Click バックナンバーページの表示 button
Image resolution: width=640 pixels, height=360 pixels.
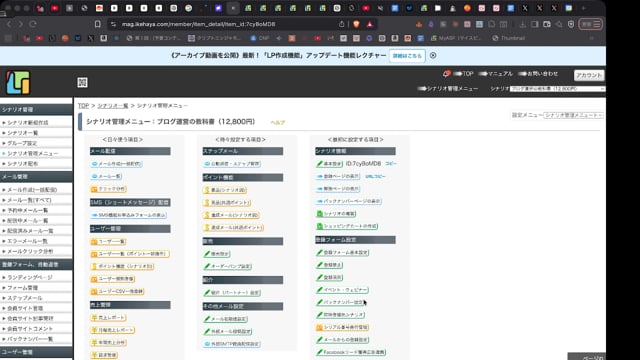click(349, 201)
